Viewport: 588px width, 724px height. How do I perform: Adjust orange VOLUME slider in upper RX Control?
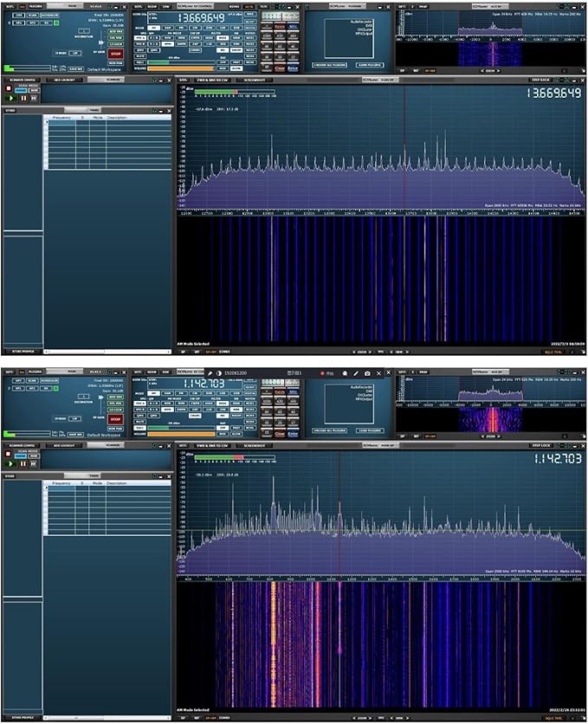point(181,68)
